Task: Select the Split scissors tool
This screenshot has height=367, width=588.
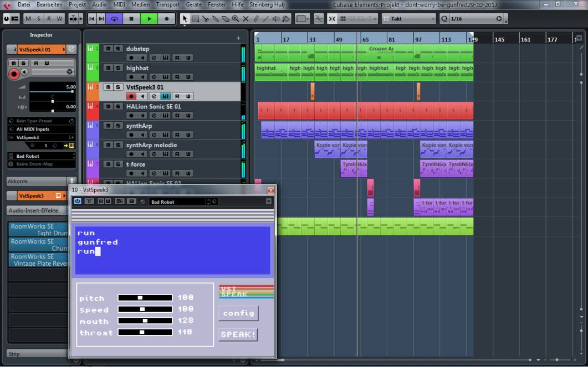Action: 206,19
